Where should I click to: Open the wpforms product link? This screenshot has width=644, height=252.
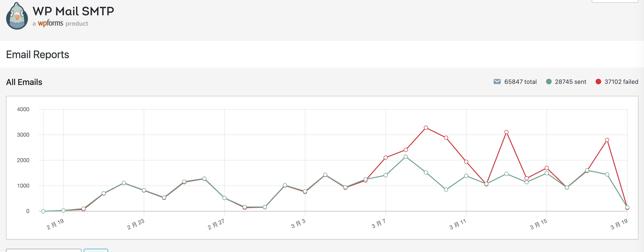tap(50, 23)
